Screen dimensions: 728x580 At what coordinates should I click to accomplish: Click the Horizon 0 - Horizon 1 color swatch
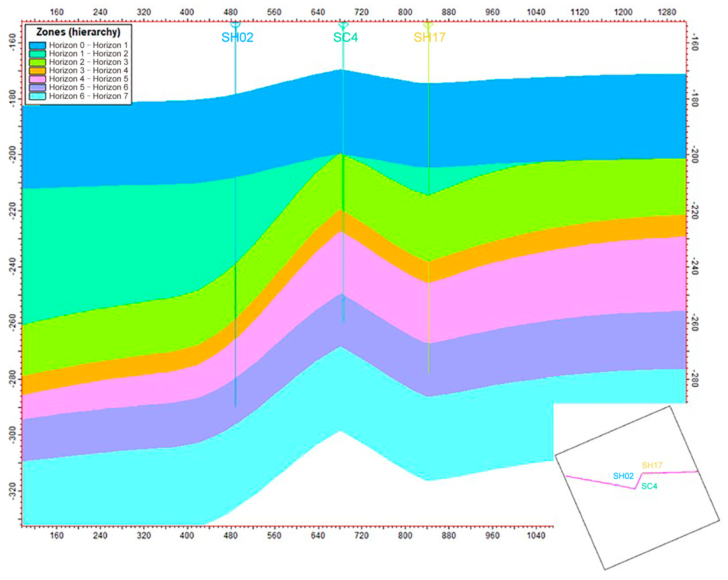pos(38,45)
